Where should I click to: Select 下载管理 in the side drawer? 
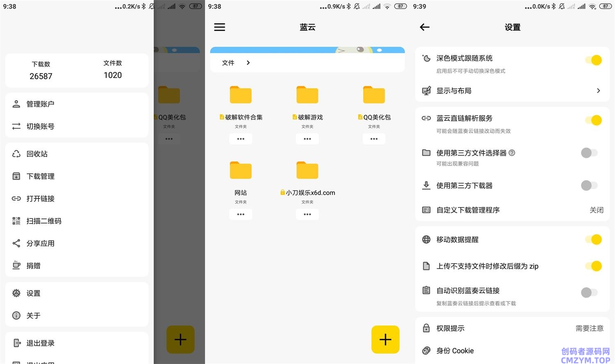pyautogui.click(x=40, y=176)
